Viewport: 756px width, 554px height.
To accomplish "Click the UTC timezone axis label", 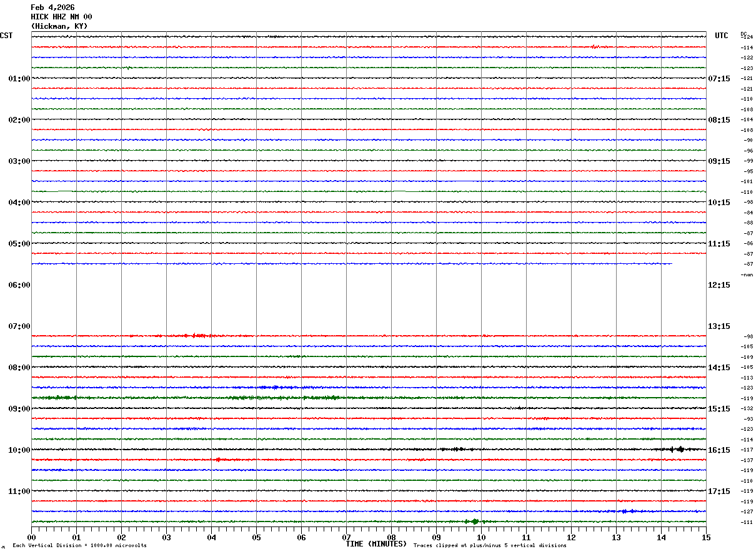I will click(722, 36).
